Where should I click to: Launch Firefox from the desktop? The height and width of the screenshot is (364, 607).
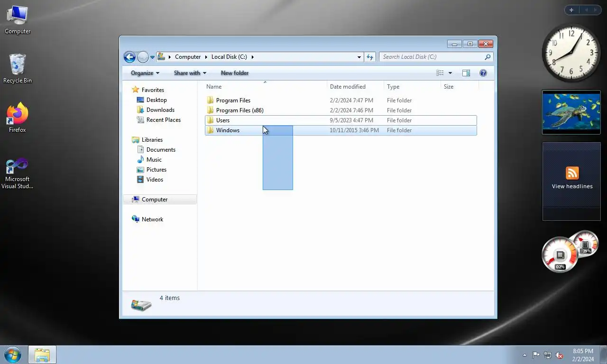pyautogui.click(x=18, y=118)
